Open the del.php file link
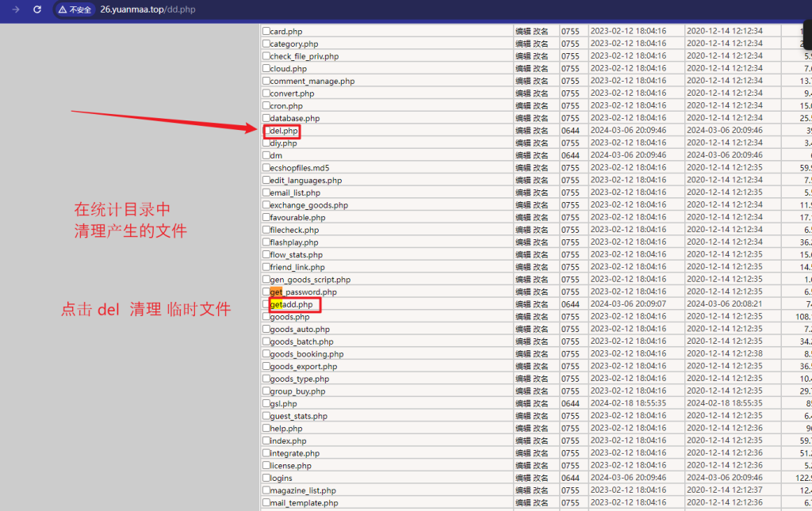 pos(284,131)
